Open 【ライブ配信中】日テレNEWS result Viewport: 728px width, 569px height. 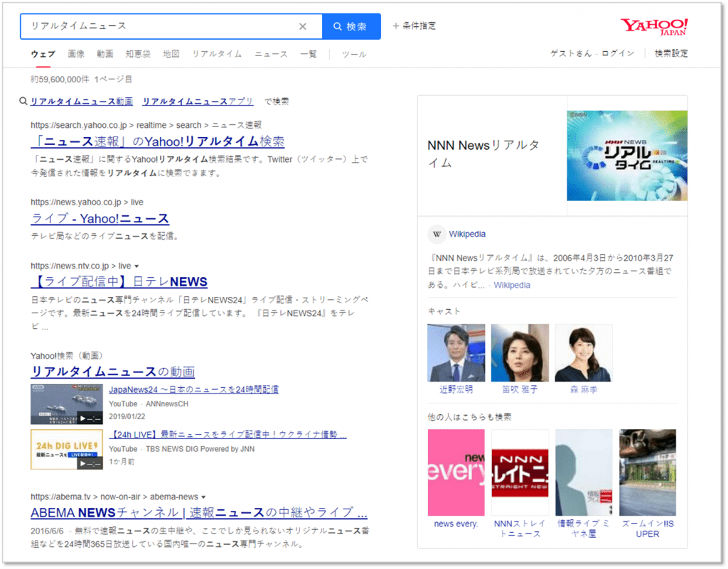pos(119,281)
